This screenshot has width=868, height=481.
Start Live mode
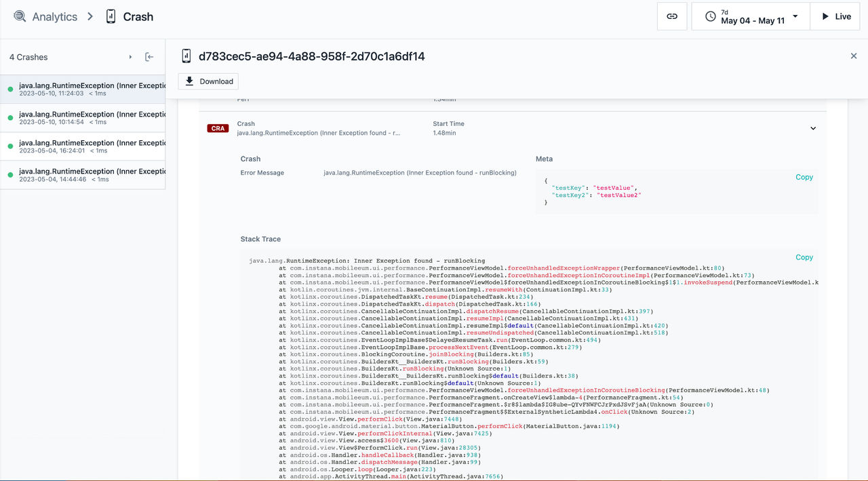(836, 16)
